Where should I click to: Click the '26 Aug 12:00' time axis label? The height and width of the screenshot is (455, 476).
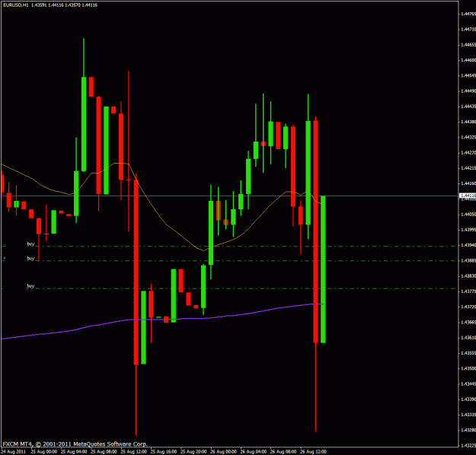click(x=313, y=452)
